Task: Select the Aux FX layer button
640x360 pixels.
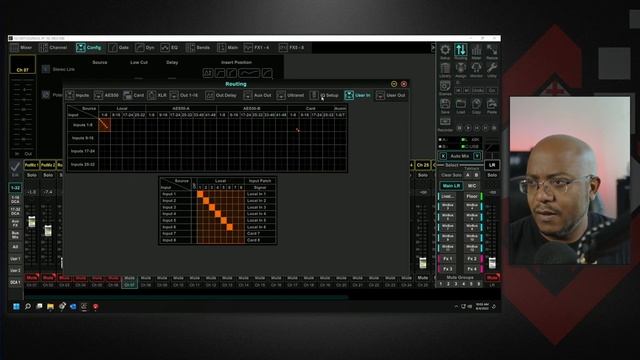Action: pos(16,223)
